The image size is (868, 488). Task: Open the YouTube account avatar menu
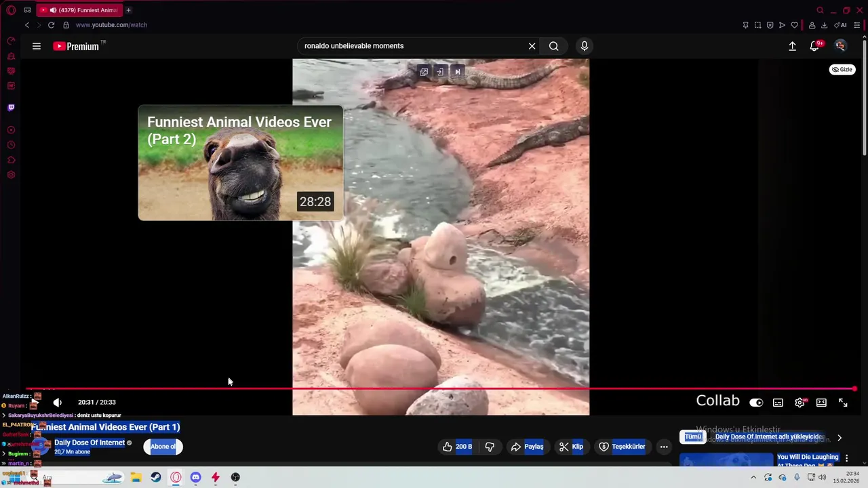841,46
